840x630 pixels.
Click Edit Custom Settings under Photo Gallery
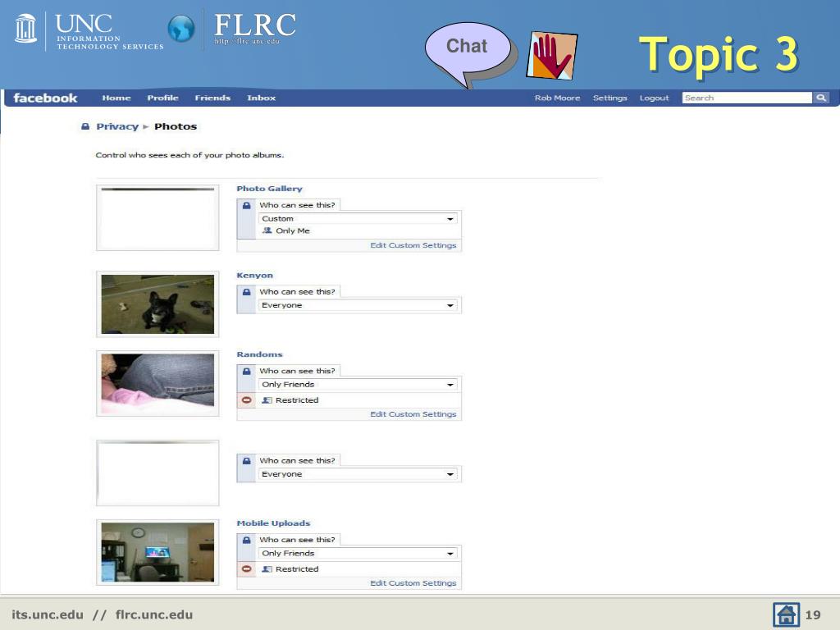click(413, 244)
